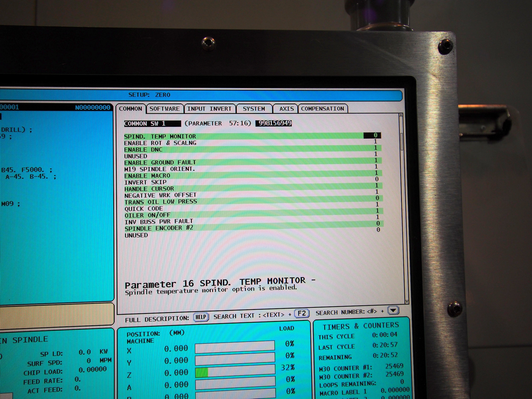Toggle INVERT SKIP bit value
The height and width of the screenshot is (399, 532).
377,179
